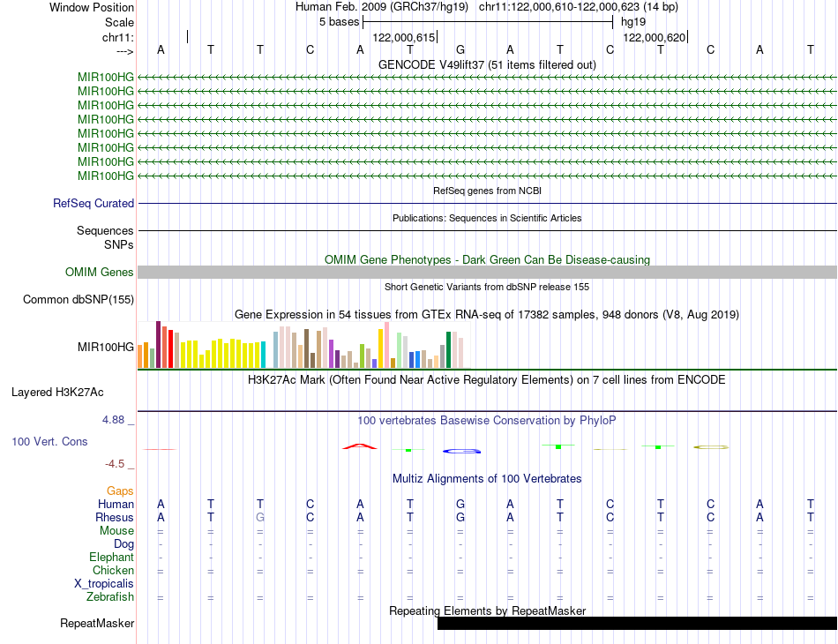This screenshot has width=838, height=644.
Task: Click the Human Feb. 2009 (GRCh37/hg19) title
Action: [382, 7]
